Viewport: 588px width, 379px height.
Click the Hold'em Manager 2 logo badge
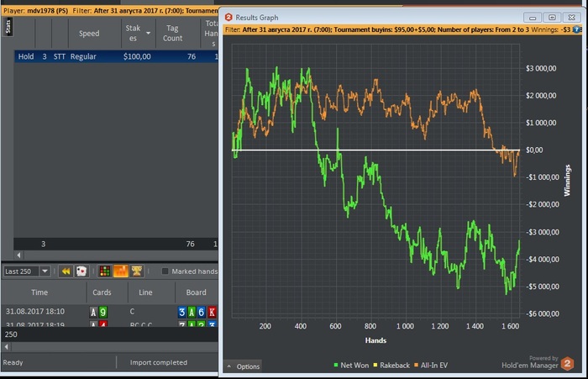567,364
